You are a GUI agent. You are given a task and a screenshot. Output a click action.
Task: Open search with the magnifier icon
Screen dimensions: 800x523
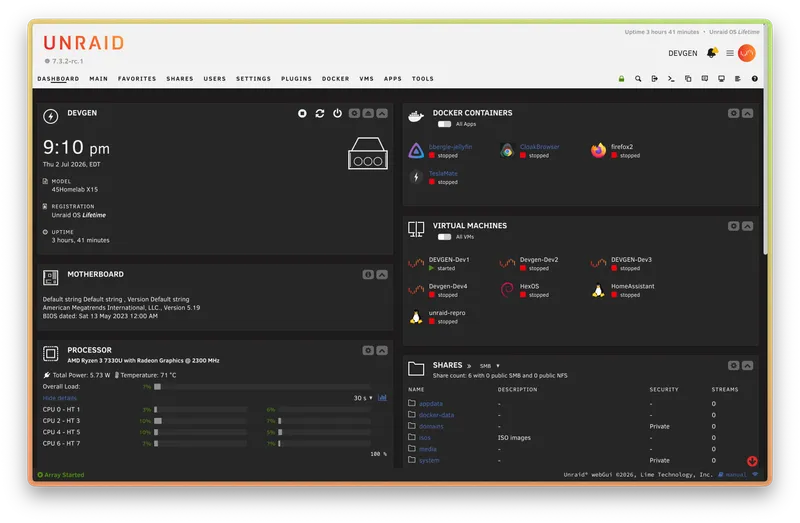tap(638, 79)
